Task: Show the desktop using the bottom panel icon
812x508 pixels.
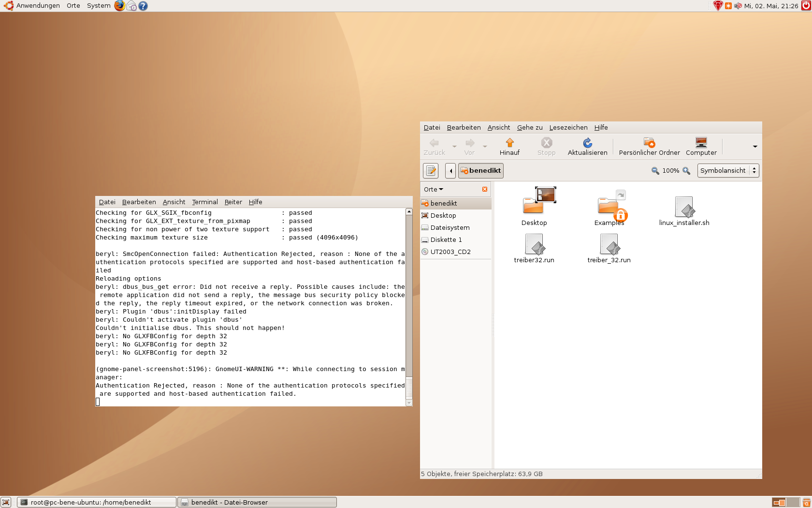Action: [6, 502]
